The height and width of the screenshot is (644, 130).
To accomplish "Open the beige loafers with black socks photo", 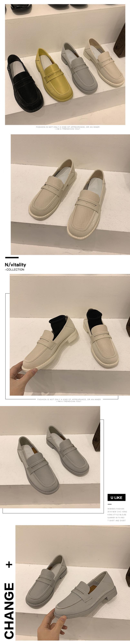I will click(70, 335).
